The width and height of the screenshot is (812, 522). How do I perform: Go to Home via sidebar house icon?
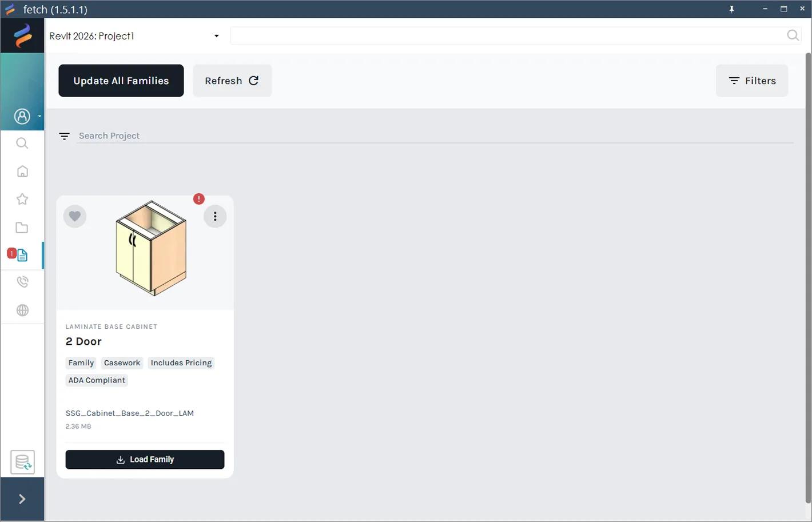pos(22,172)
